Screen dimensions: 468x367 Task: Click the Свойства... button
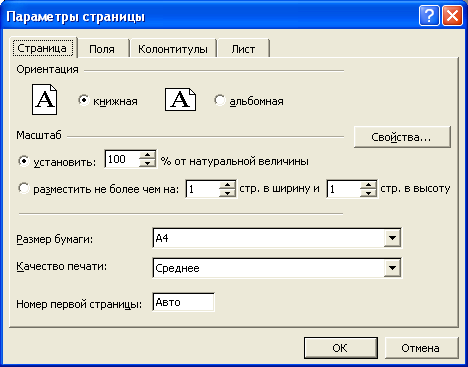tap(402, 137)
